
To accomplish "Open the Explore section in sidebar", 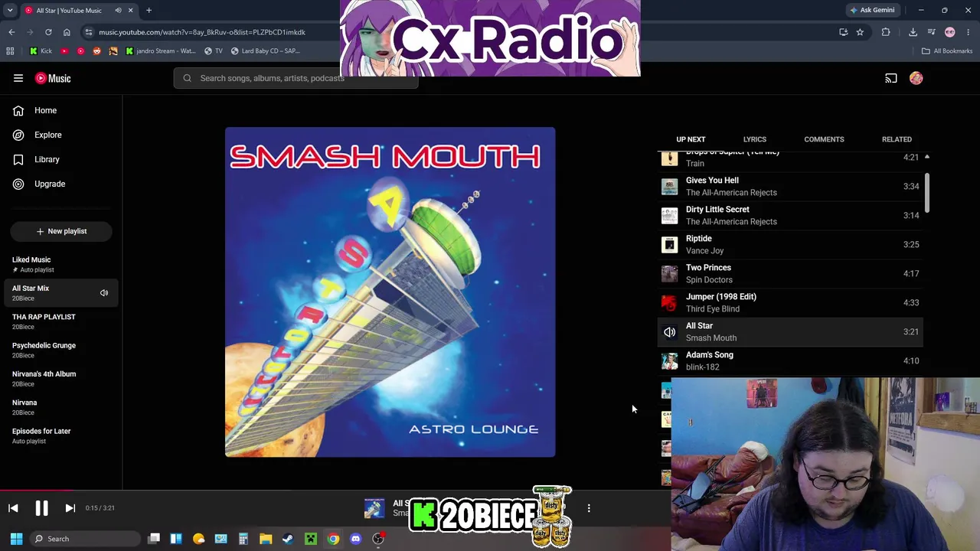I will point(61,135).
